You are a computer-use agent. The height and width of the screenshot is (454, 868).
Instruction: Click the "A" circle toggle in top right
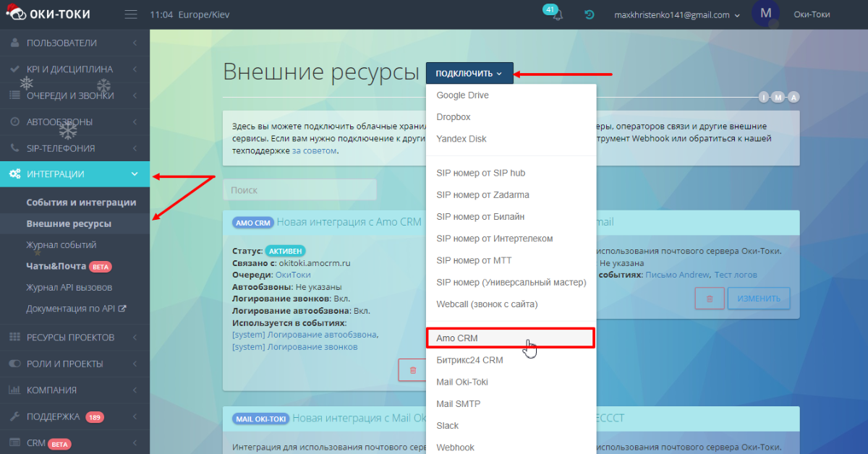click(x=793, y=96)
